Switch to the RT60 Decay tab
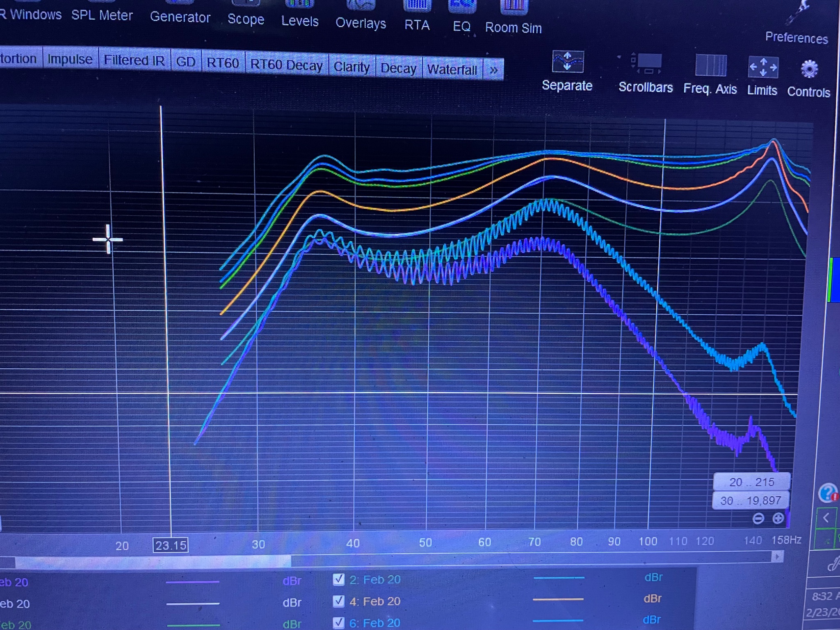The image size is (840, 630). click(x=286, y=65)
